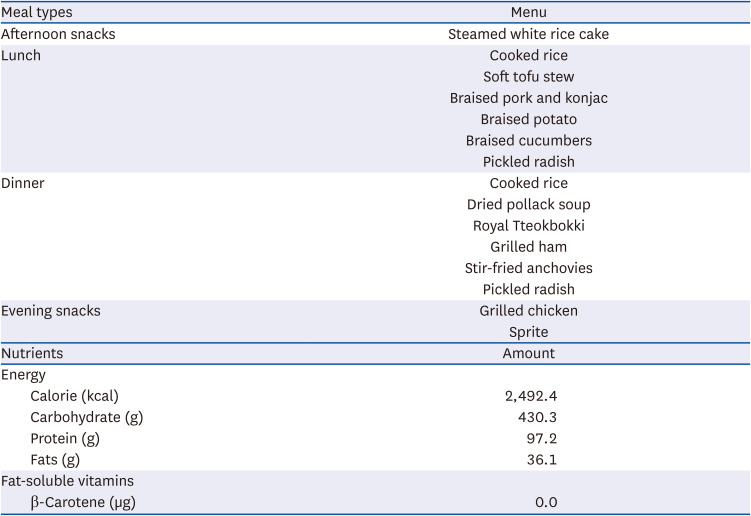
Task: Click Stir-fried anchovies menu item
Action: pos(528,268)
